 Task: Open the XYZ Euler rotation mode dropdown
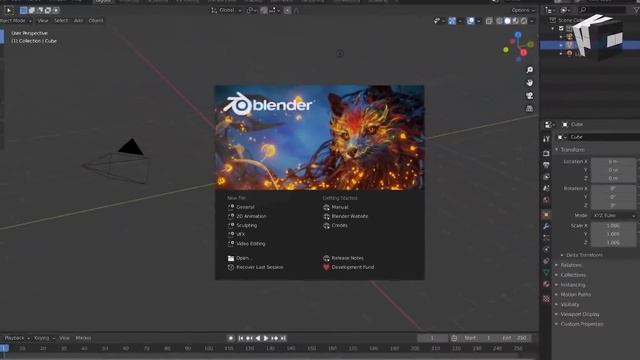coord(613,216)
